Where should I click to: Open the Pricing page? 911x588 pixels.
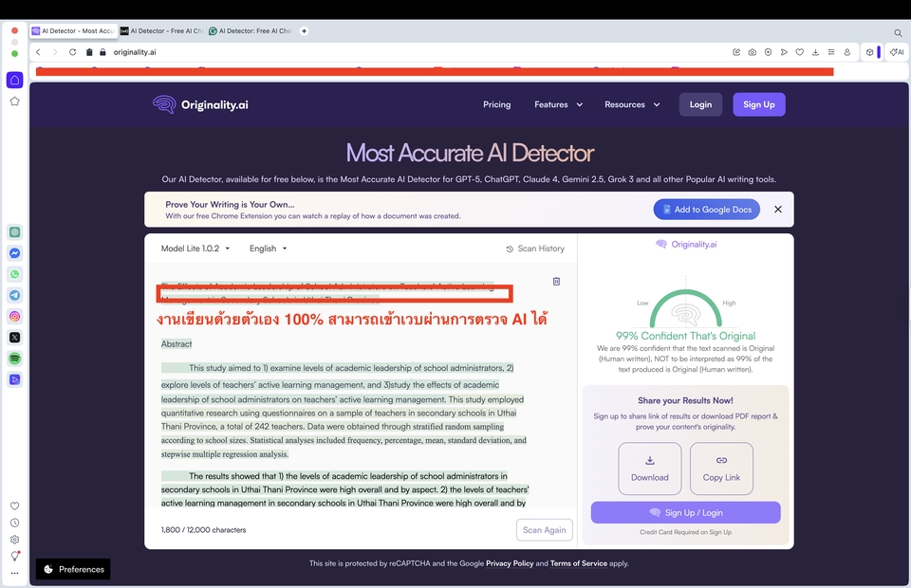click(496, 104)
